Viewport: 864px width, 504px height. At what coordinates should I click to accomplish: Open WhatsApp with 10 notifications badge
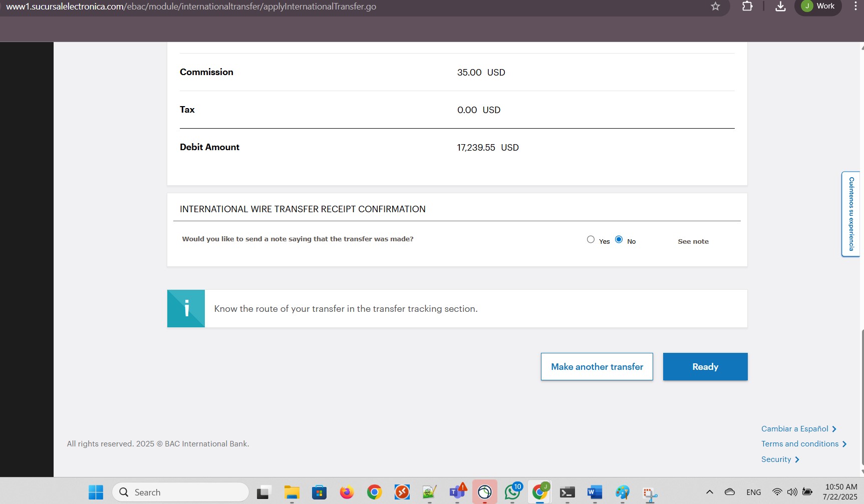[512, 492]
